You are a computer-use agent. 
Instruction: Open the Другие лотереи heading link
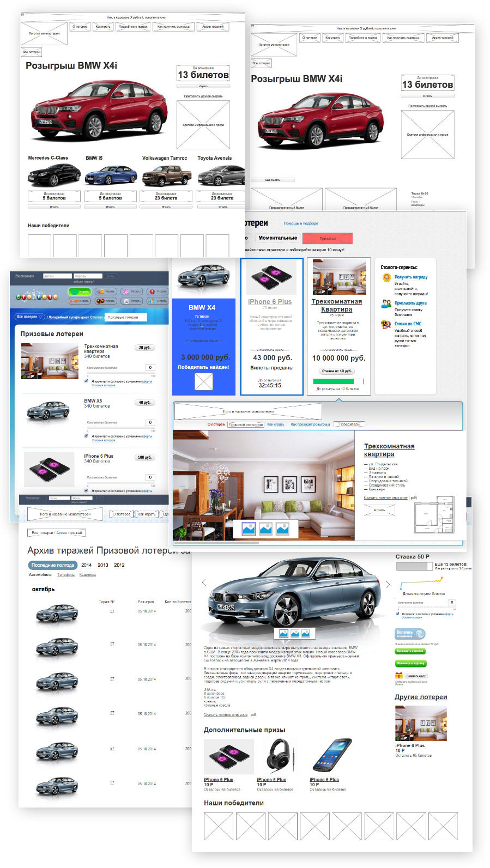(421, 697)
